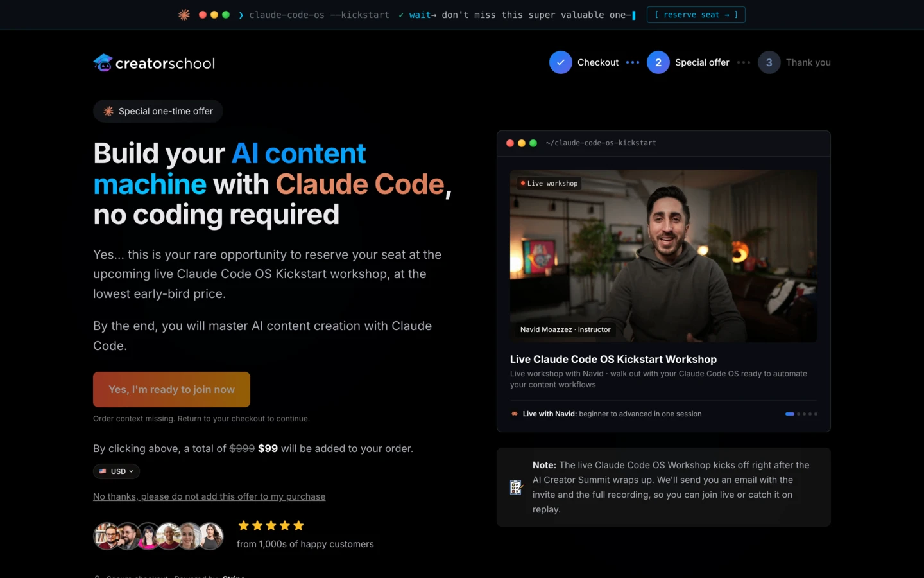The width and height of the screenshot is (924, 578).
Task: Click the struck-through "$999" price
Action: [242, 448]
